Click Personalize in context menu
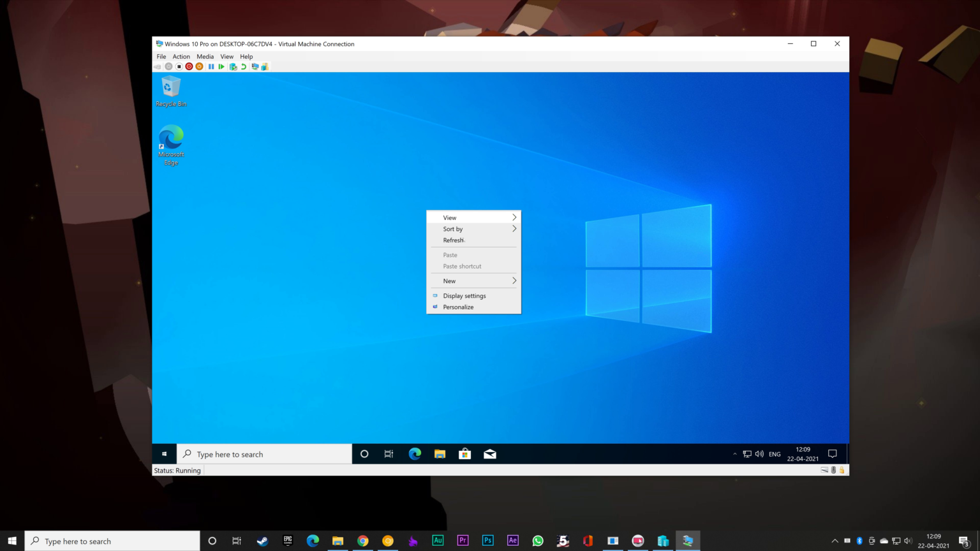The height and width of the screenshot is (551, 980). pos(458,307)
